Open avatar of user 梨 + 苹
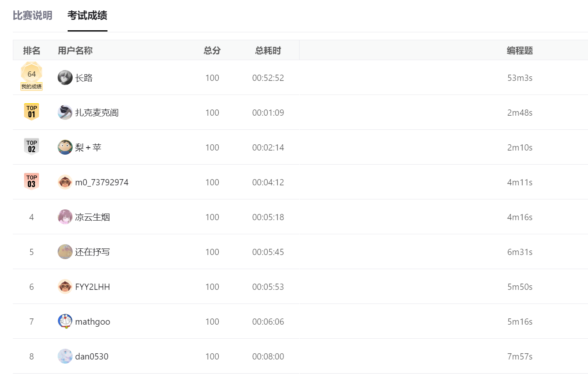 pos(65,147)
